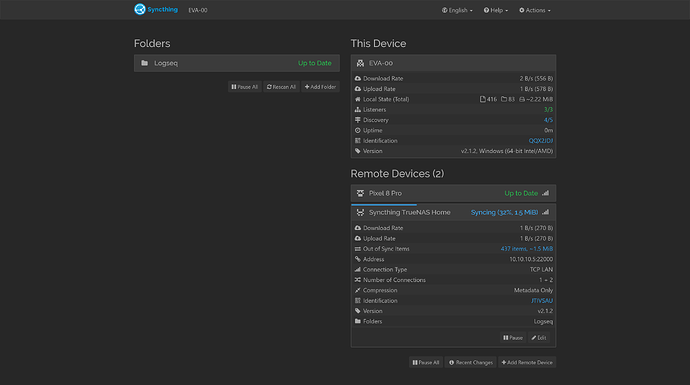Click the 3/3 listeners status
Screen dimensions: 690x385
(x=548, y=110)
